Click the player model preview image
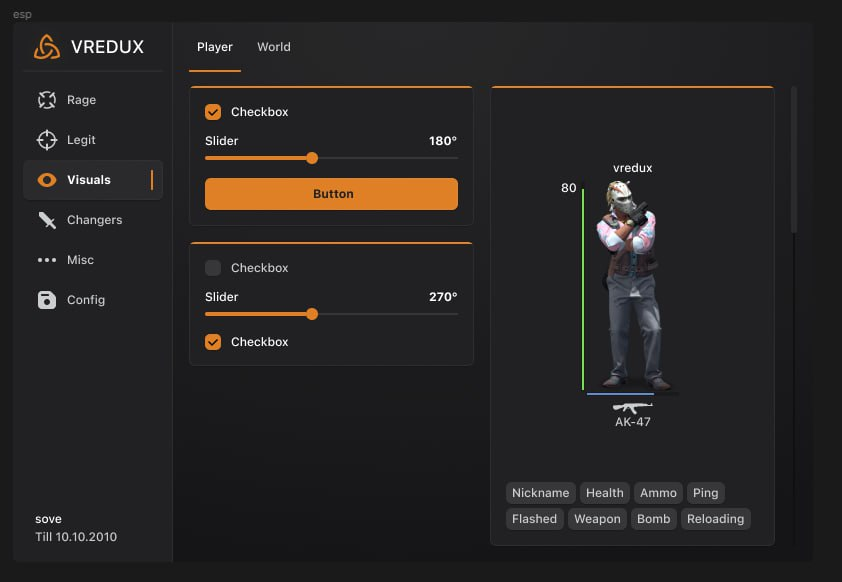842x582 pixels. [x=630, y=290]
